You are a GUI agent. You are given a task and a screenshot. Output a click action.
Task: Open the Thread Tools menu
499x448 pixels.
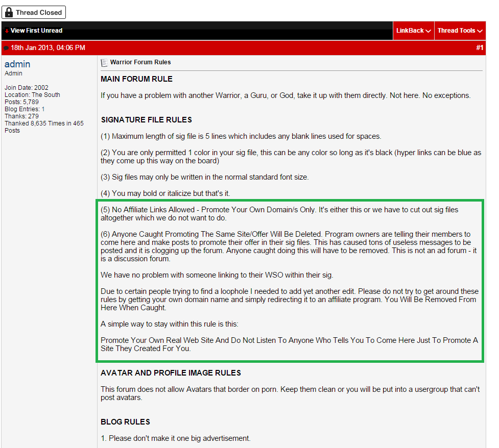(460, 31)
